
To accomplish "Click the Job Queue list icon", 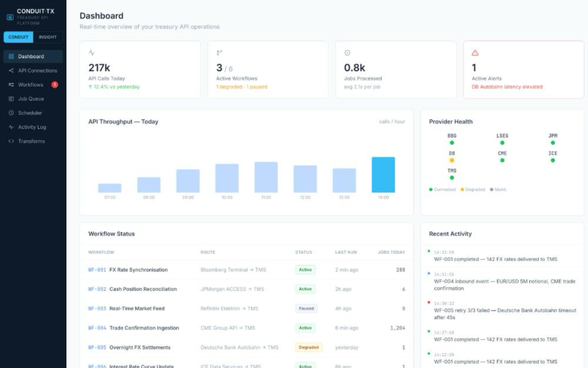I will tap(11, 99).
